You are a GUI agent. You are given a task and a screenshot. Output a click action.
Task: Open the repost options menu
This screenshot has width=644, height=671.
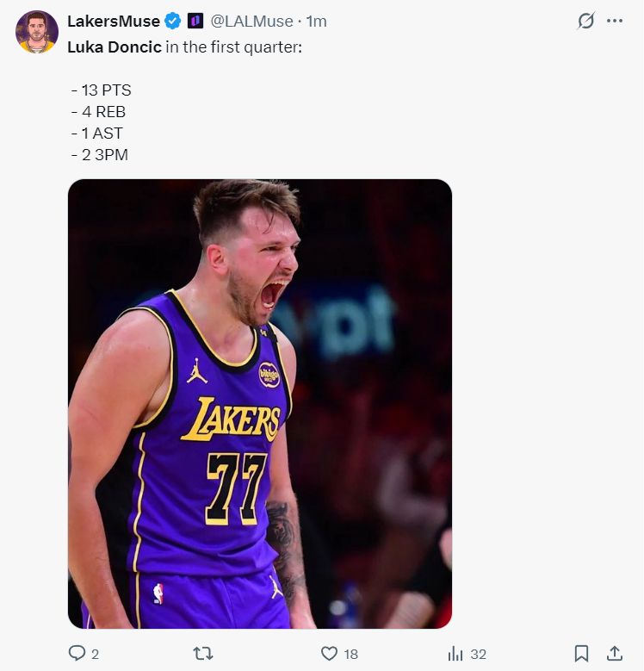pyautogui.click(x=203, y=654)
